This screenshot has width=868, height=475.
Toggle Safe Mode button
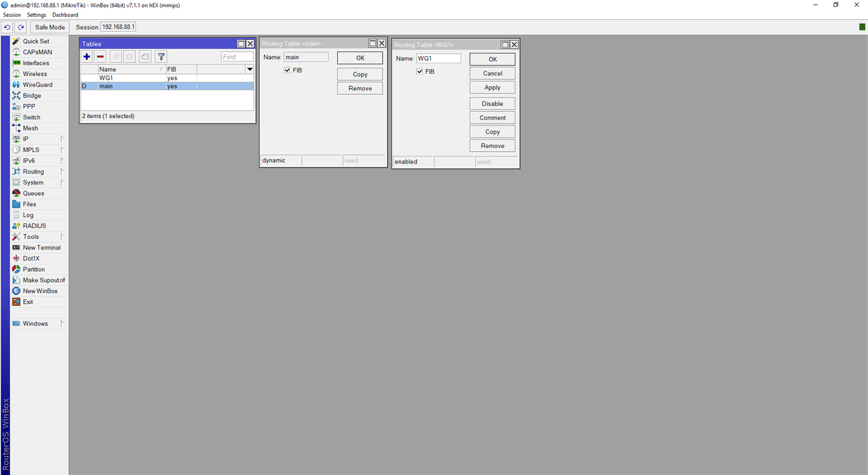(50, 27)
